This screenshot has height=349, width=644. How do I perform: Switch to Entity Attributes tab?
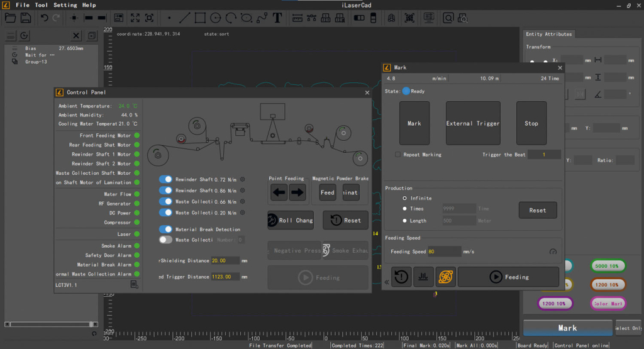point(548,34)
